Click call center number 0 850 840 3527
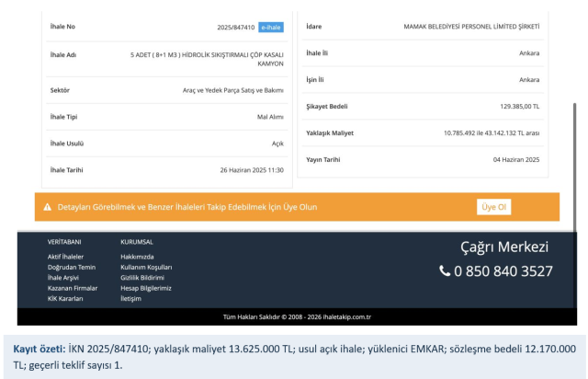The image size is (588, 379). pyautogui.click(x=503, y=271)
